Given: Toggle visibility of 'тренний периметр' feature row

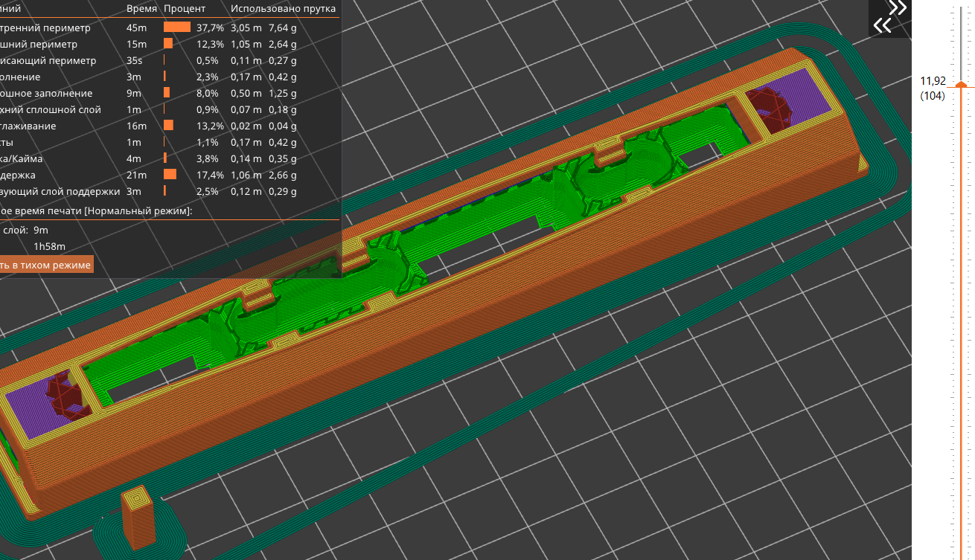Looking at the screenshot, I should tap(45, 28).
